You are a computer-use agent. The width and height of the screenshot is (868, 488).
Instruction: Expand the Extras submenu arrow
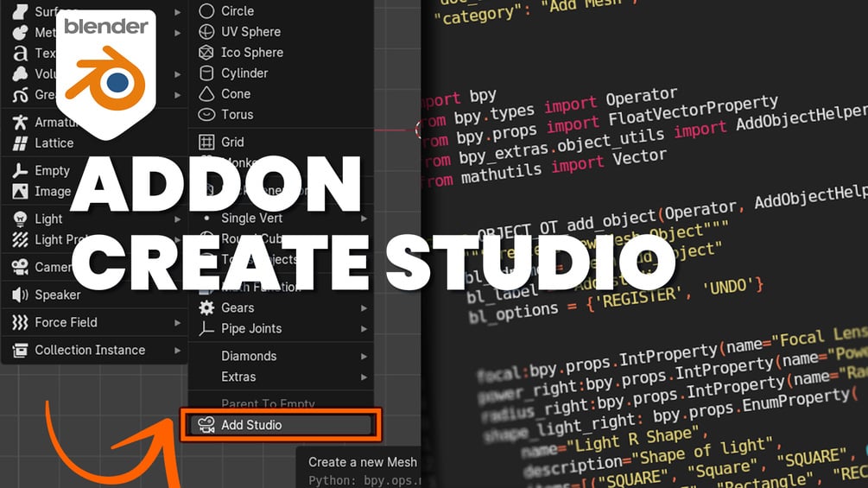[x=364, y=377]
